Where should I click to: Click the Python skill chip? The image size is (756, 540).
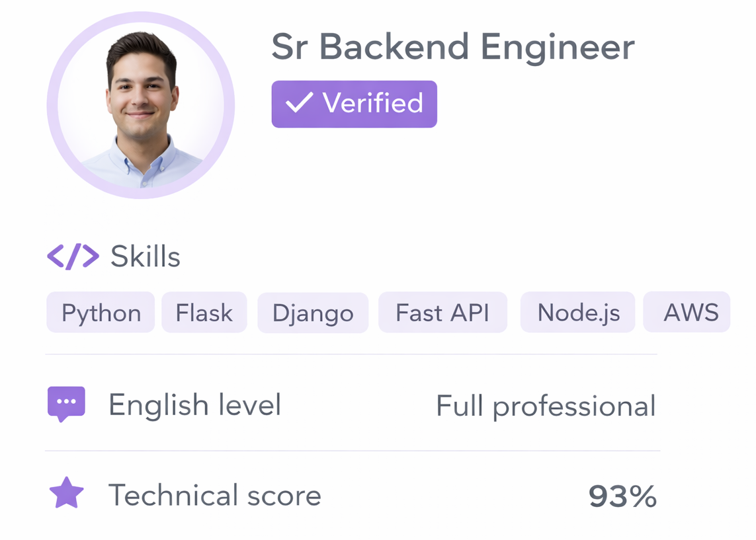point(100,312)
